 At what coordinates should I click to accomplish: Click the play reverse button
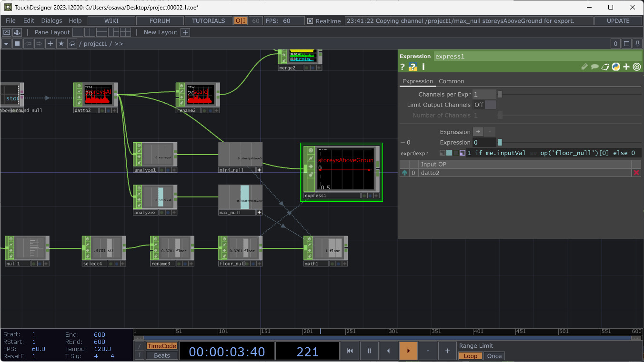point(389,351)
